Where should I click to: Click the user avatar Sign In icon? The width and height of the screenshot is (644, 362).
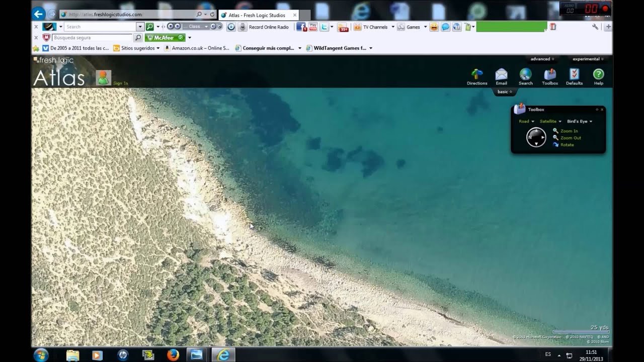(104, 78)
